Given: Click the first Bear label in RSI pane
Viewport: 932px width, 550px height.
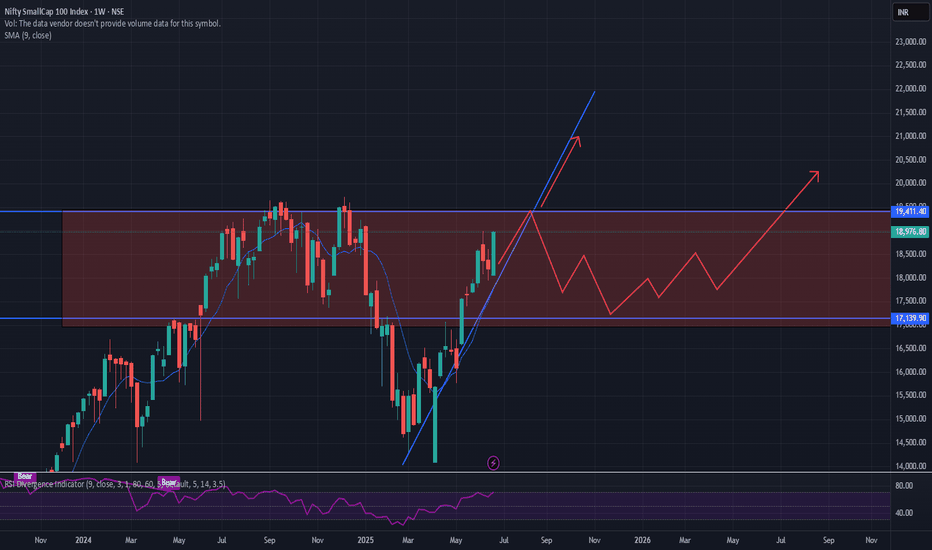Looking at the screenshot, I should [25, 476].
